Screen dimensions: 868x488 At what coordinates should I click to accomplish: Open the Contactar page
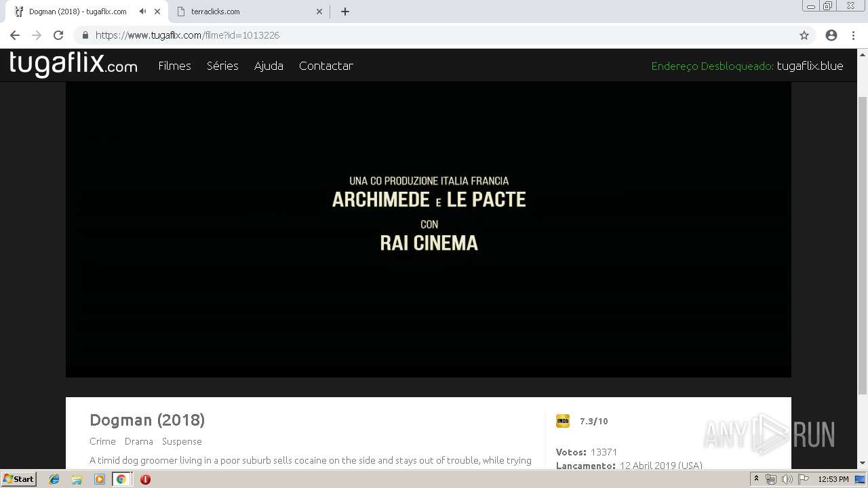pos(326,66)
